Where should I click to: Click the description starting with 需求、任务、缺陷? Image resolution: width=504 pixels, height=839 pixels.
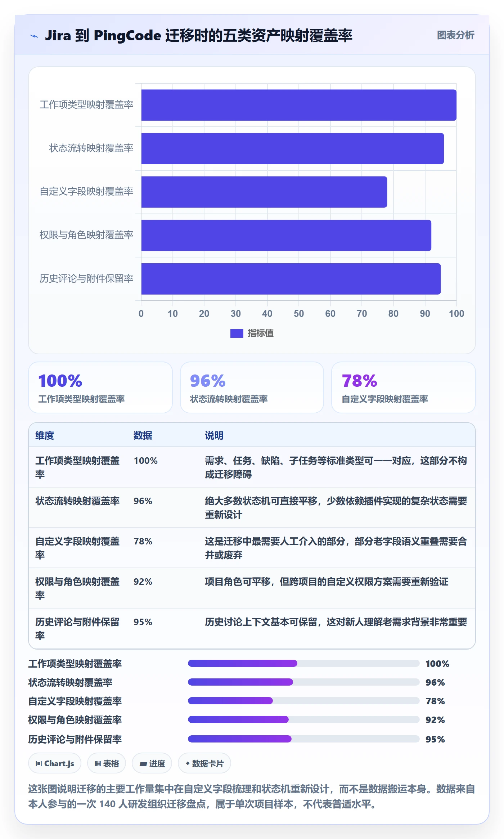coord(336,467)
